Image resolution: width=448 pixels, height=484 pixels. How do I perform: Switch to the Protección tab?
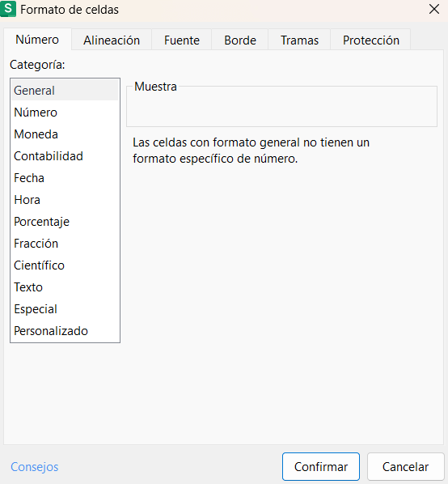tap(371, 40)
